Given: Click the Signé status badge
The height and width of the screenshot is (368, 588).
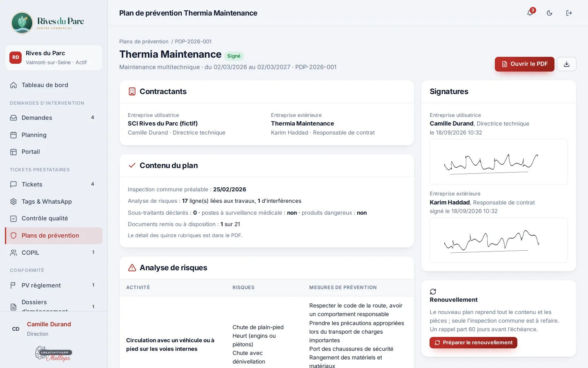Looking at the screenshot, I should tap(234, 56).
